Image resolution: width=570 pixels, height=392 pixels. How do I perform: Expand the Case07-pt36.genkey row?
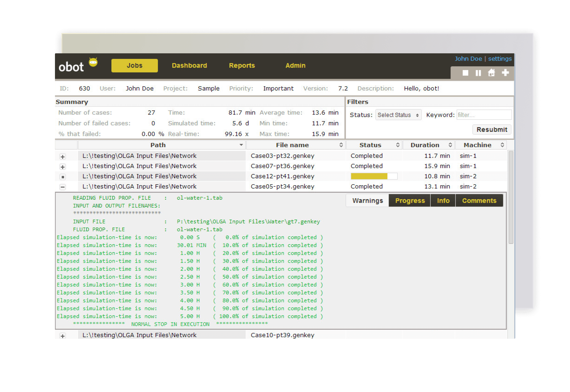(63, 167)
